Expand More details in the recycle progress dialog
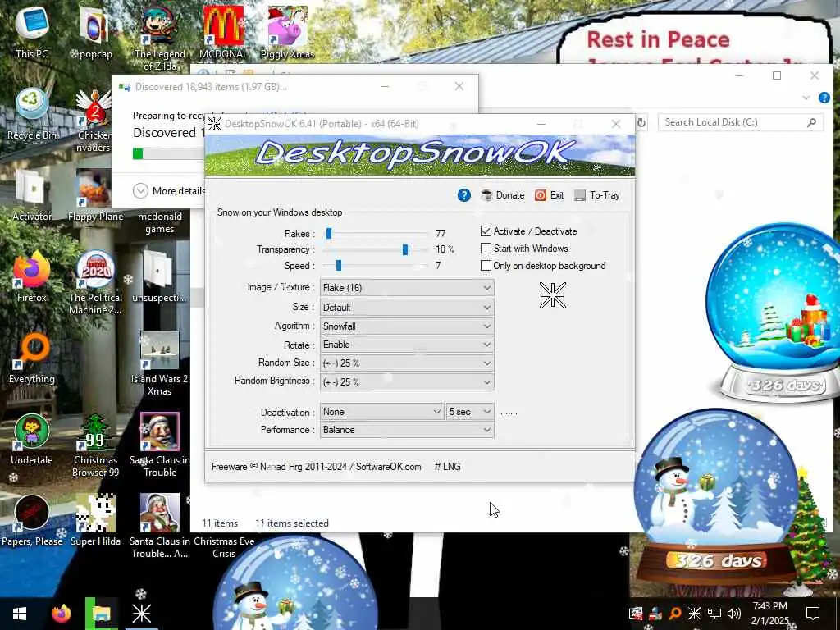840x630 pixels. point(169,190)
